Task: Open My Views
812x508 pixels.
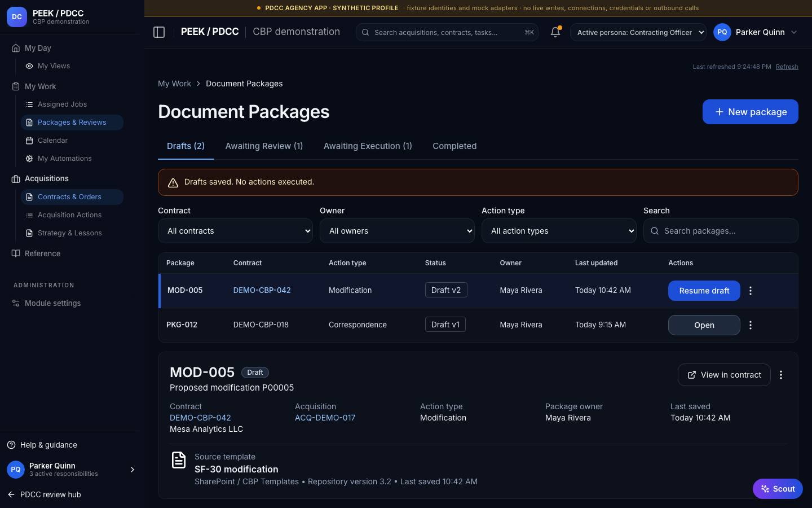Action: tap(54, 66)
